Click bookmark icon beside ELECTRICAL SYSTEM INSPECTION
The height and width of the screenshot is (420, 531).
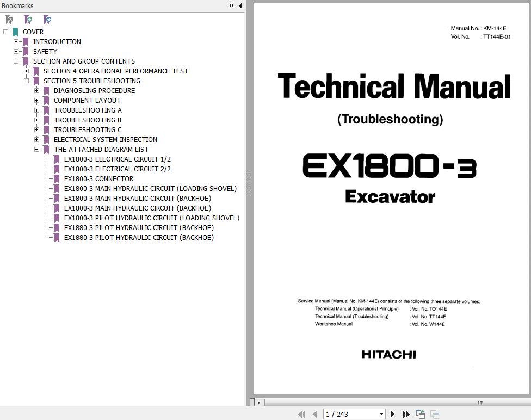46,140
